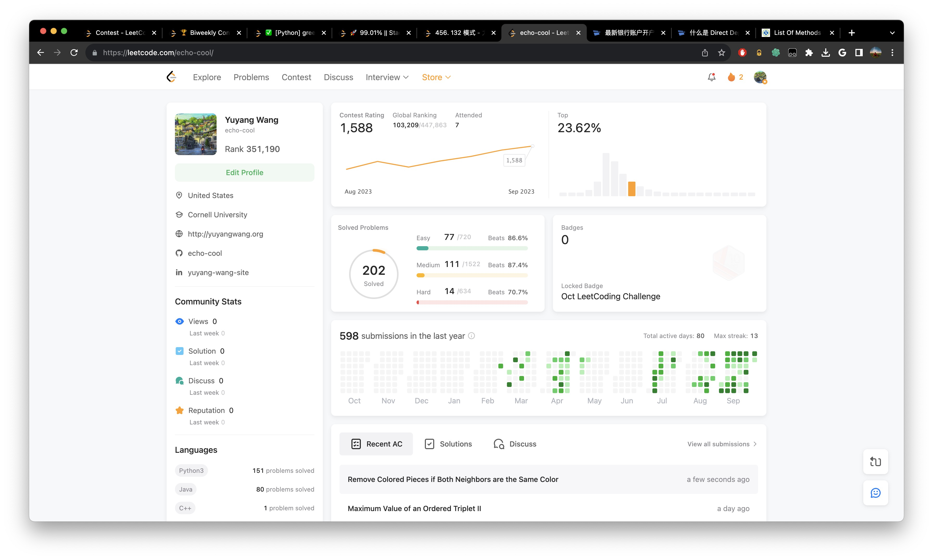This screenshot has height=560, width=933.
Task: Bookmark page with the star icon
Action: (x=721, y=53)
